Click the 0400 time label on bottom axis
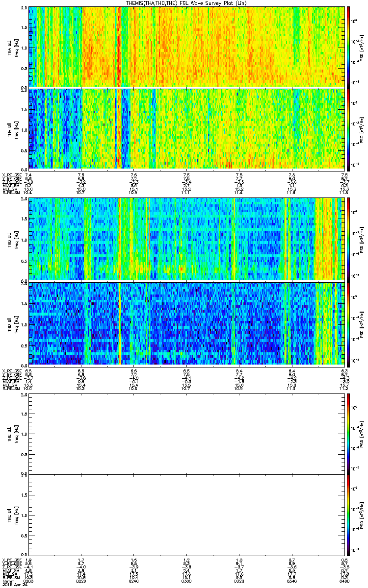368x588 pixels. 344,581
